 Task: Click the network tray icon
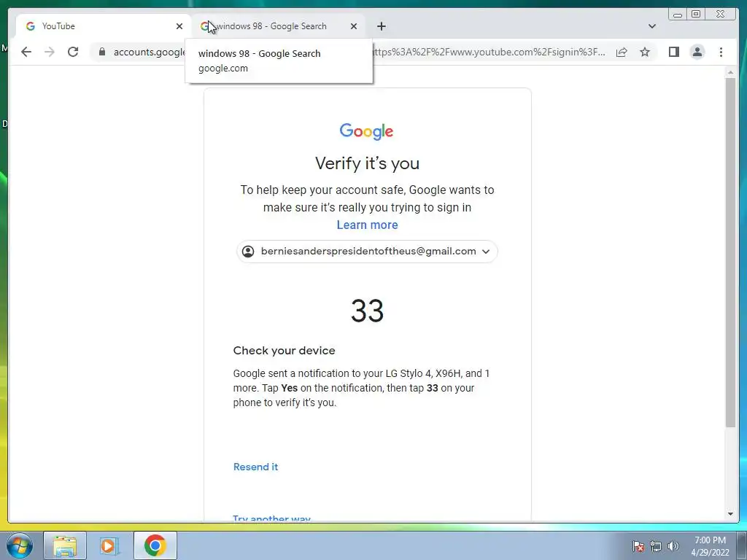[x=656, y=546]
